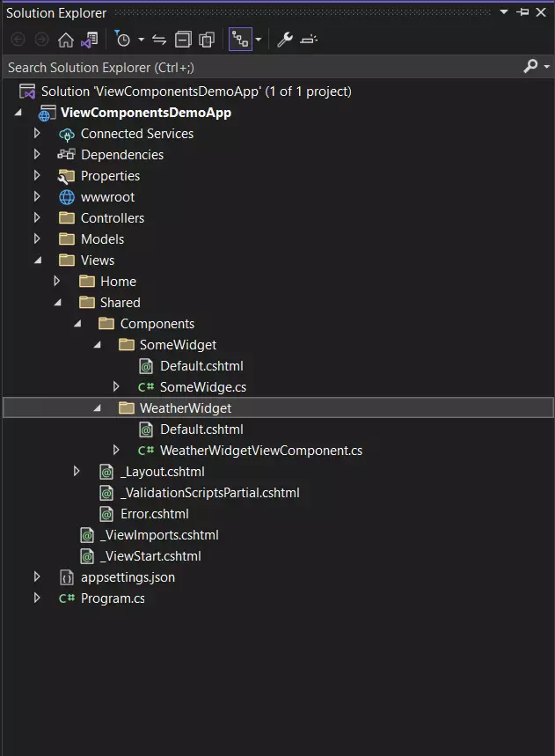Click the Home icon in toolbar
Image resolution: width=555 pixels, height=756 pixels.
coord(65,40)
